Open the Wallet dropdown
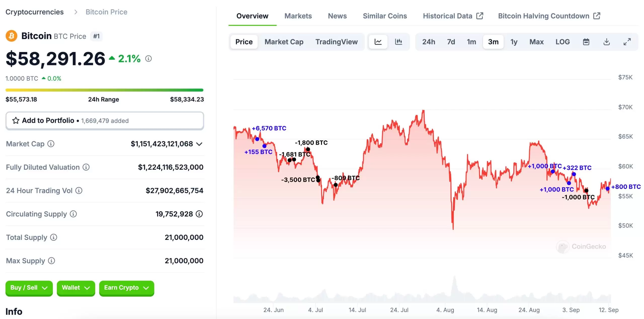The width and height of the screenshot is (644, 319). click(76, 288)
